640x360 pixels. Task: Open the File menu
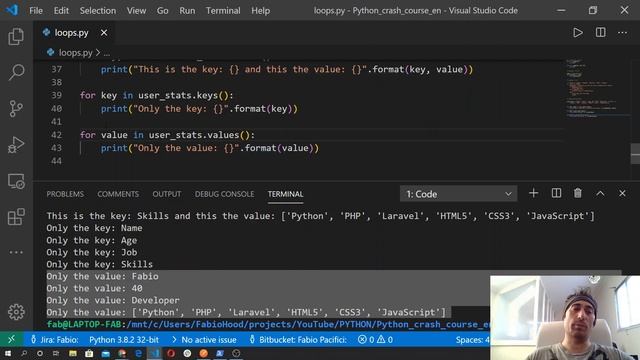pos(36,11)
